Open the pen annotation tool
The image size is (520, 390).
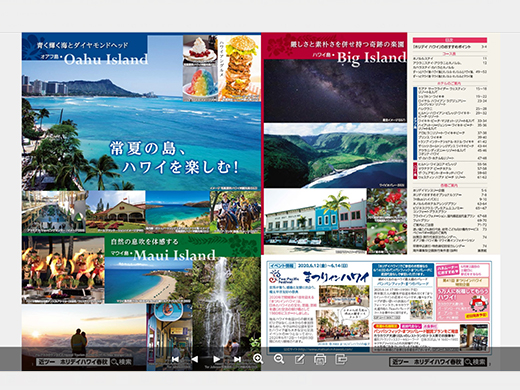300,359
